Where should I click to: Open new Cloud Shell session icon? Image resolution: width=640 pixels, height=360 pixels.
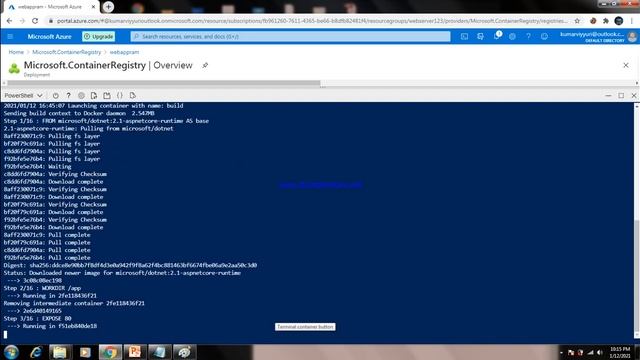(107, 96)
